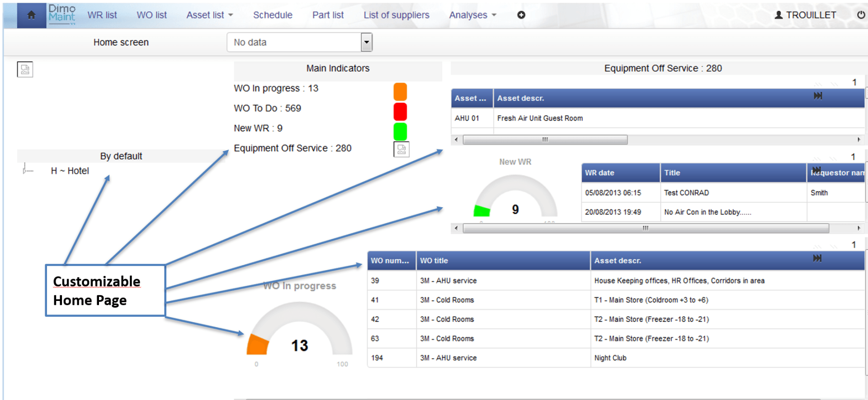Click the New WR gauge showing 9
This screenshot has height=400, width=868.
(x=515, y=196)
